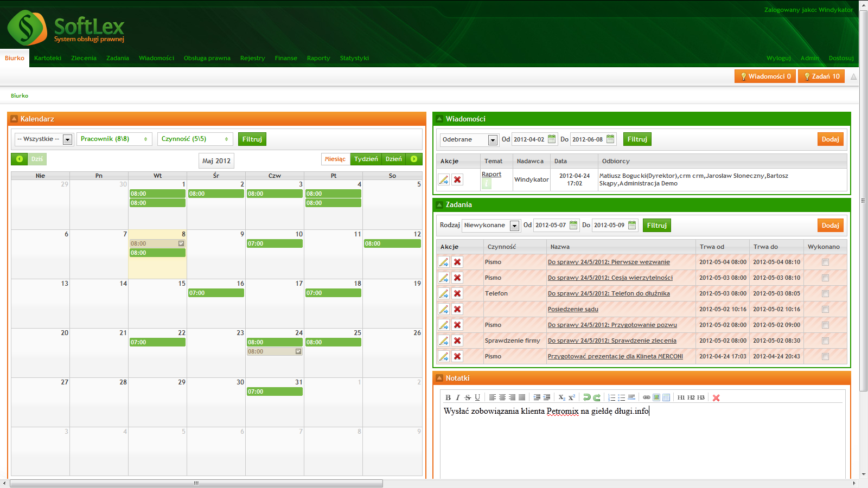
Task: Add a new message with Dodaj
Action: tap(830, 139)
